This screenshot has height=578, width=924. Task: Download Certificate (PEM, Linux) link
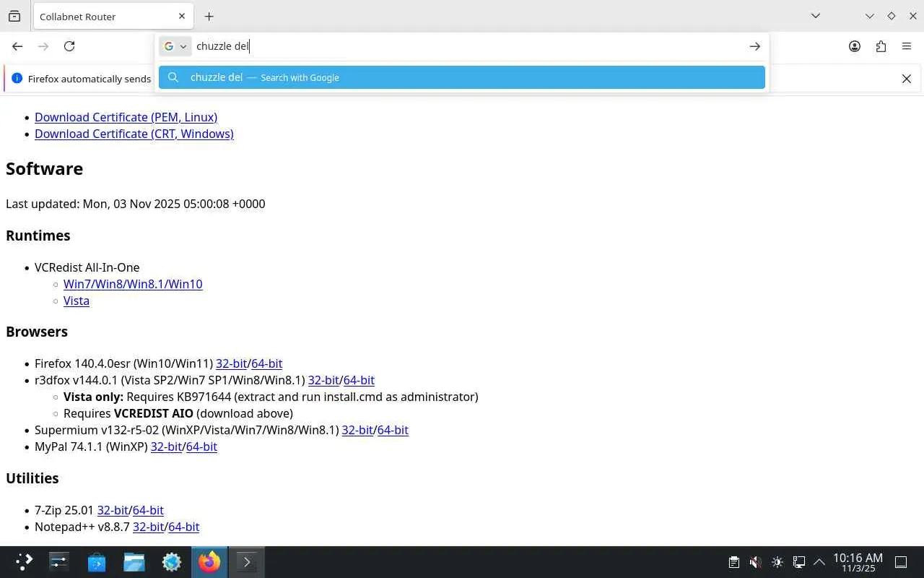click(x=126, y=117)
